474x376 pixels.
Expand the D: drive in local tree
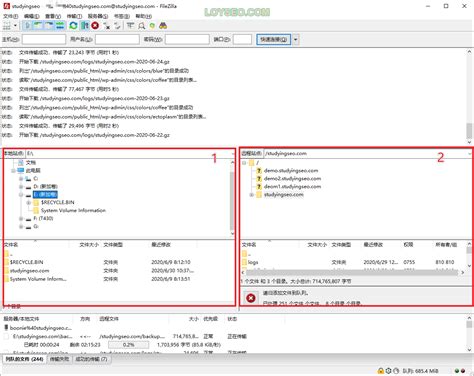click(21, 187)
